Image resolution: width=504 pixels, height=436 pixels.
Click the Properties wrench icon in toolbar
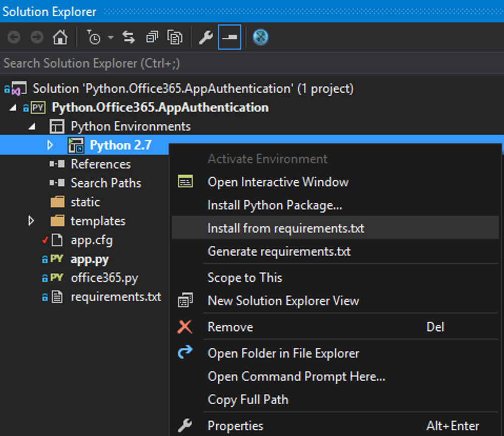coord(206,38)
